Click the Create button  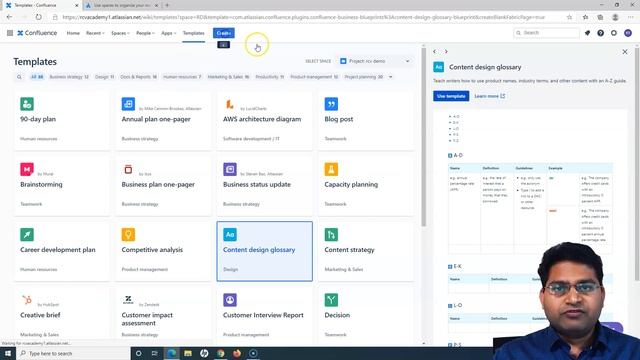(x=224, y=33)
